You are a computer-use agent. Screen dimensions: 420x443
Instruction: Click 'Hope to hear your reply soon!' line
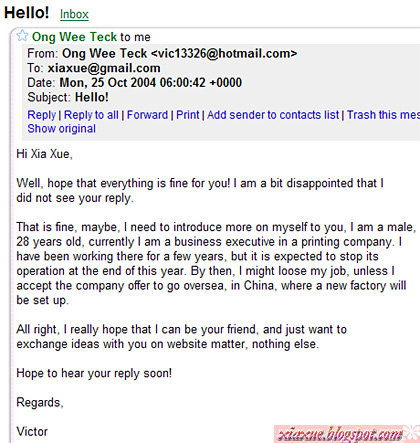click(94, 373)
